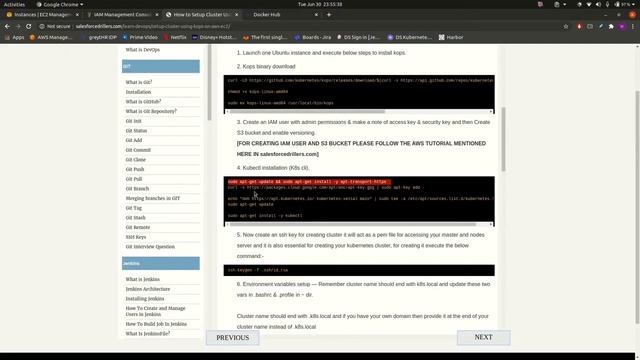Open the system volume indicator in top bar
The width and height of the screenshot is (640, 360).
(x=598, y=4)
